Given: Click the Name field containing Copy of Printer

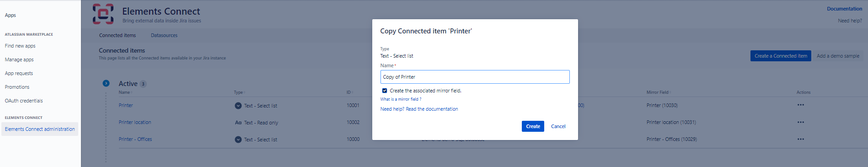Looking at the screenshot, I should (x=475, y=77).
